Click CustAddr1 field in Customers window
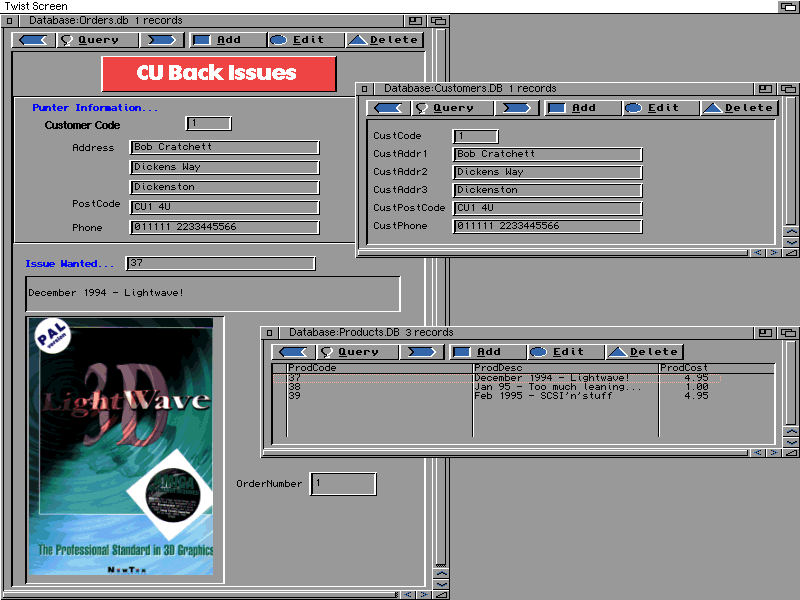800x600 pixels. [547, 154]
